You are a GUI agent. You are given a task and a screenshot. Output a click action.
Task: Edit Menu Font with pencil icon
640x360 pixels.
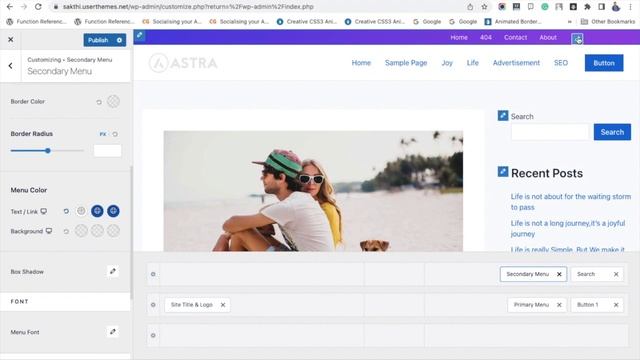click(x=113, y=332)
